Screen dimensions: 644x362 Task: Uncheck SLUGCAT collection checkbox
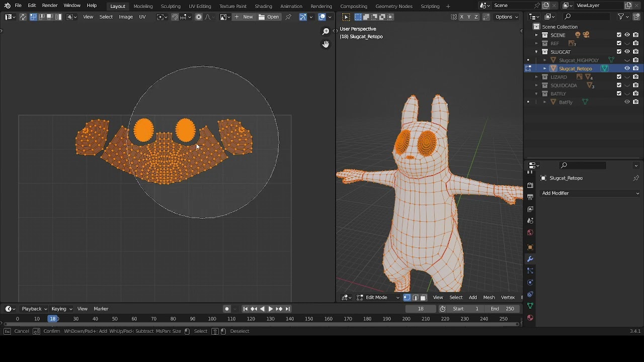pos(619,51)
